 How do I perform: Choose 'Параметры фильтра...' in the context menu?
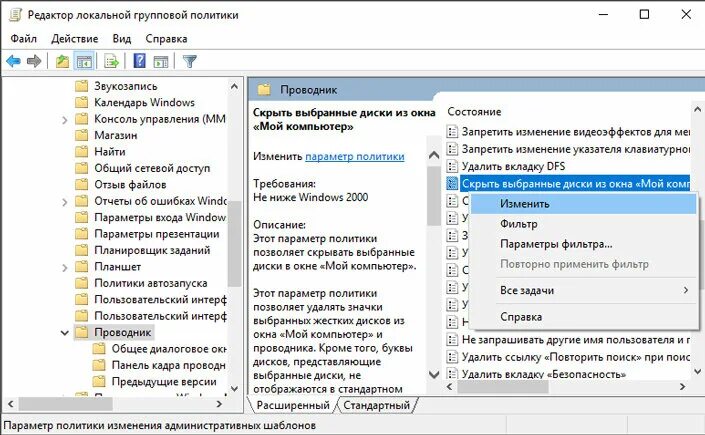(x=584, y=244)
